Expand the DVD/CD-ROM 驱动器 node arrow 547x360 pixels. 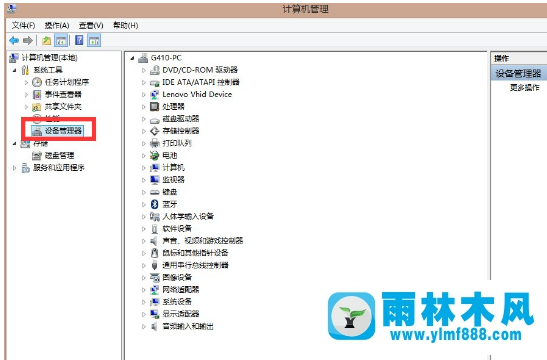144,70
